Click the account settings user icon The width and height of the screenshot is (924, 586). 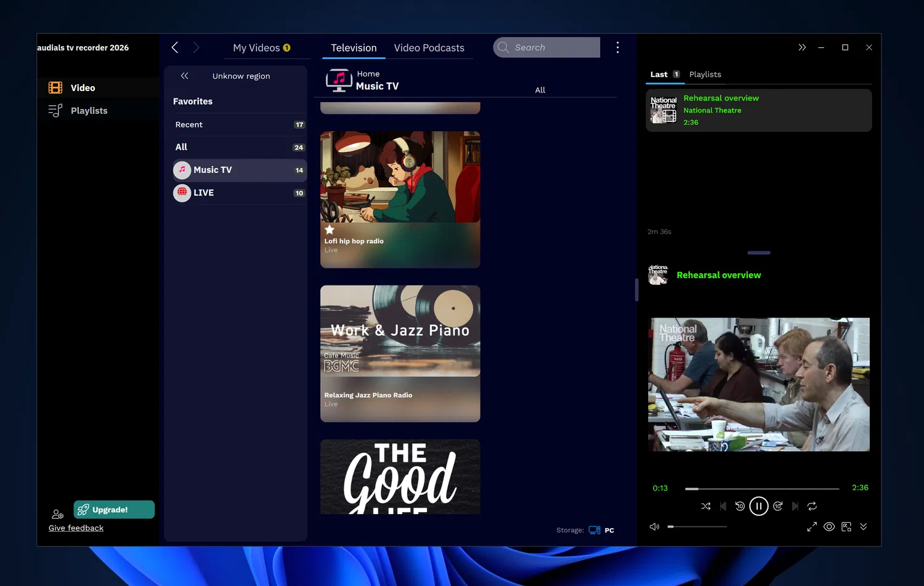point(57,514)
